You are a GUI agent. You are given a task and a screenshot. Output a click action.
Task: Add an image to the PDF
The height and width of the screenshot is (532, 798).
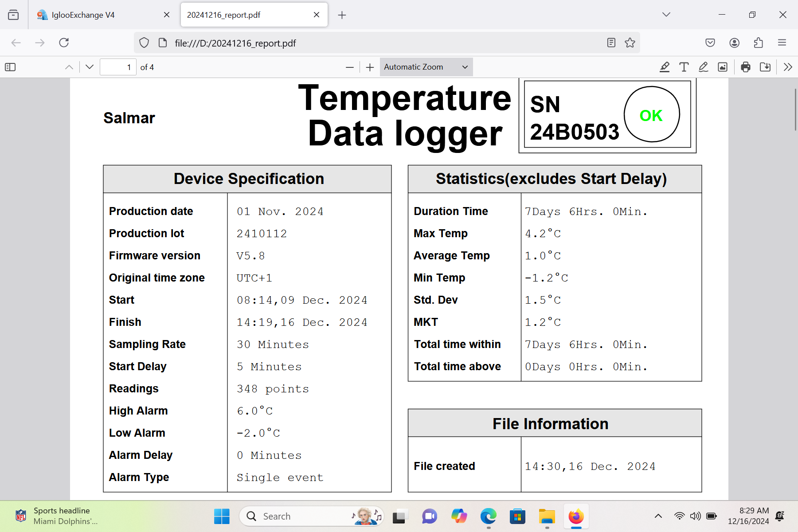pyautogui.click(x=723, y=67)
